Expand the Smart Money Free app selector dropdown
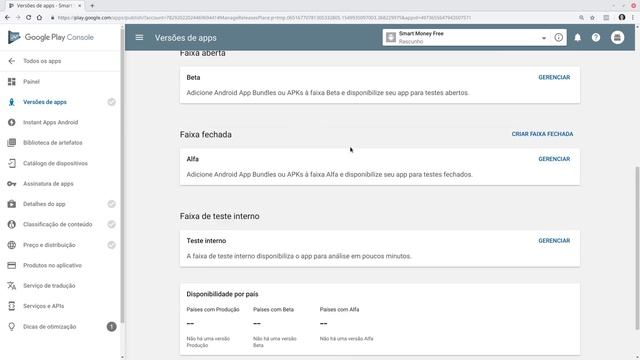The image size is (640, 360). tap(544, 38)
